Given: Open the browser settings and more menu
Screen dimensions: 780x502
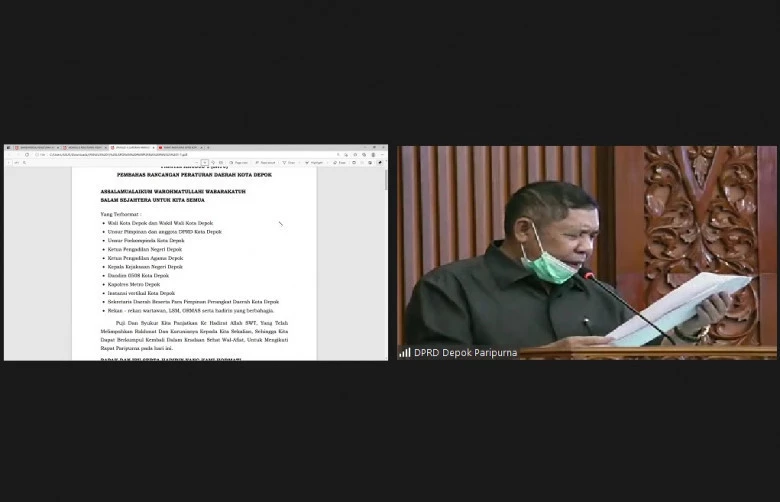Looking at the screenshot, I should pos(382,155).
